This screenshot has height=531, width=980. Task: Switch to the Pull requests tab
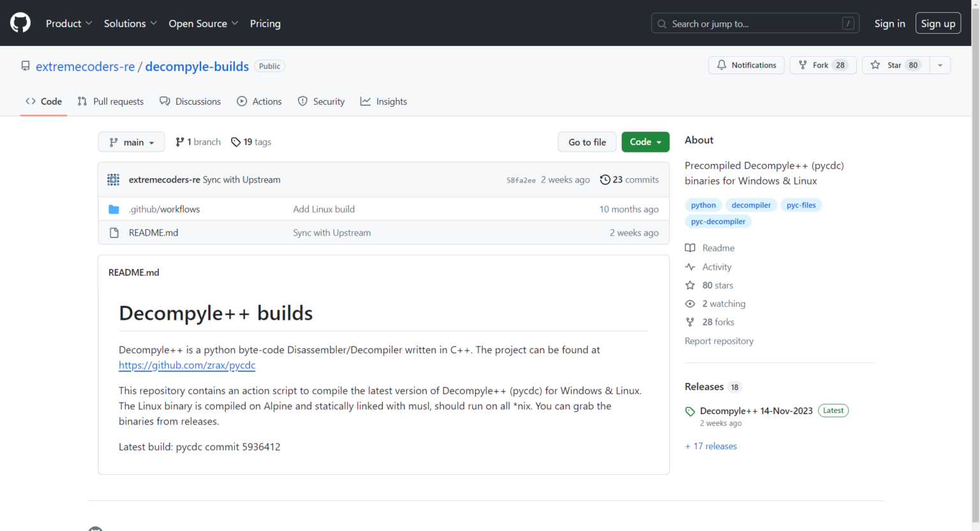(110, 101)
